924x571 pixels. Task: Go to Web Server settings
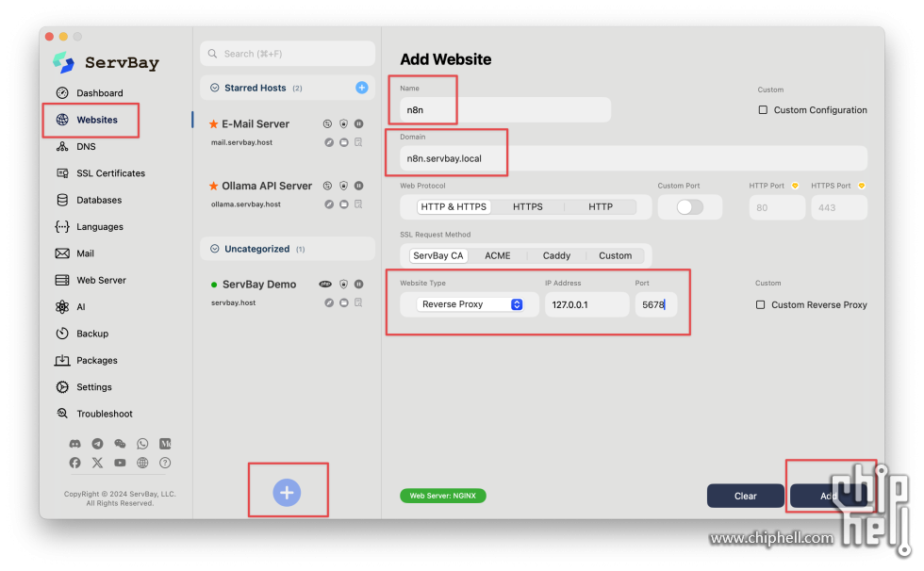click(91, 280)
